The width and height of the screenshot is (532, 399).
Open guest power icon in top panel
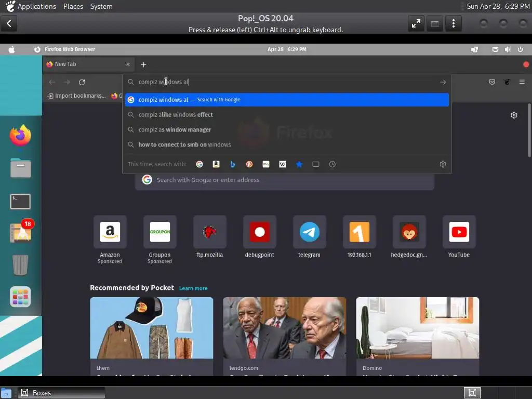pos(520,49)
